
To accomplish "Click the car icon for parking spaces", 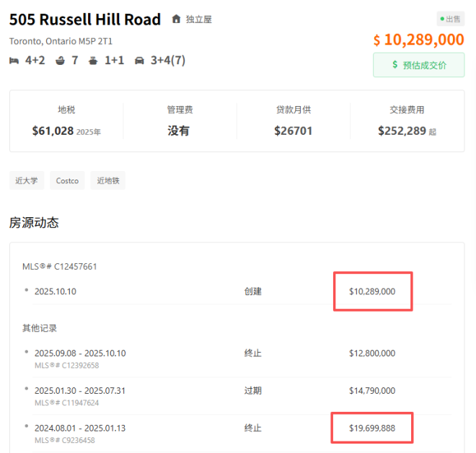I will pyautogui.click(x=139, y=61).
